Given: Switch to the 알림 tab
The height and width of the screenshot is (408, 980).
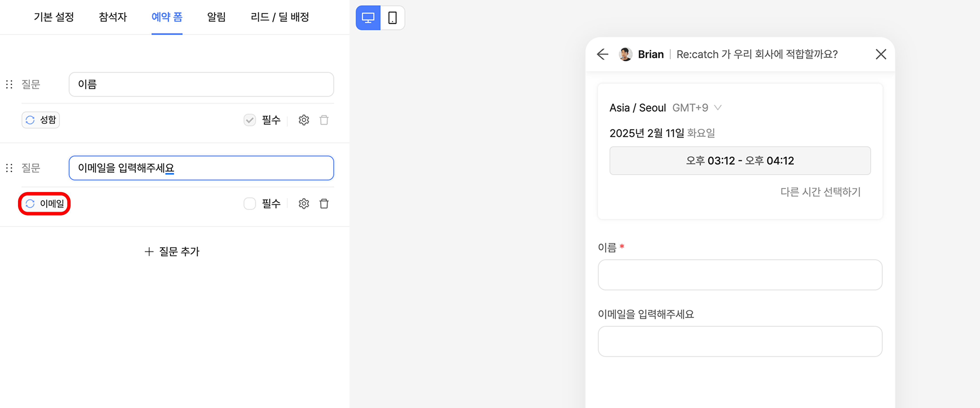Looking at the screenshot, I should coord(216,17).
